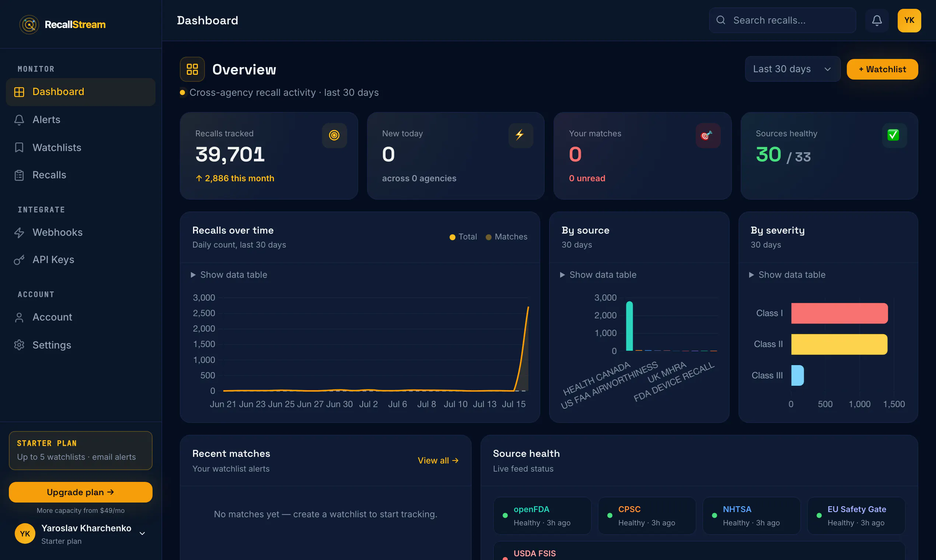
Task: Click the API Keys key icon
Action: [19, 260]
